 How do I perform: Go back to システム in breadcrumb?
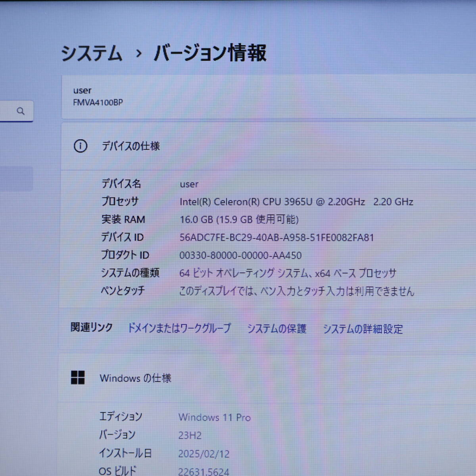coord(92,53)
